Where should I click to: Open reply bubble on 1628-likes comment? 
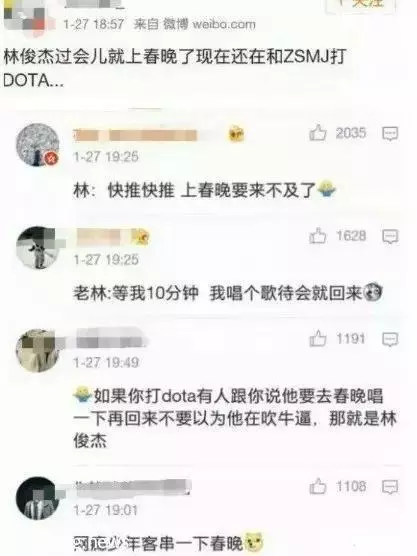(390, 237)
